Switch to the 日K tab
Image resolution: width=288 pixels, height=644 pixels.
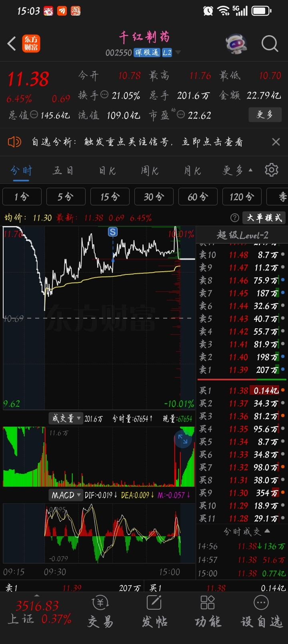tap(107, 171)
